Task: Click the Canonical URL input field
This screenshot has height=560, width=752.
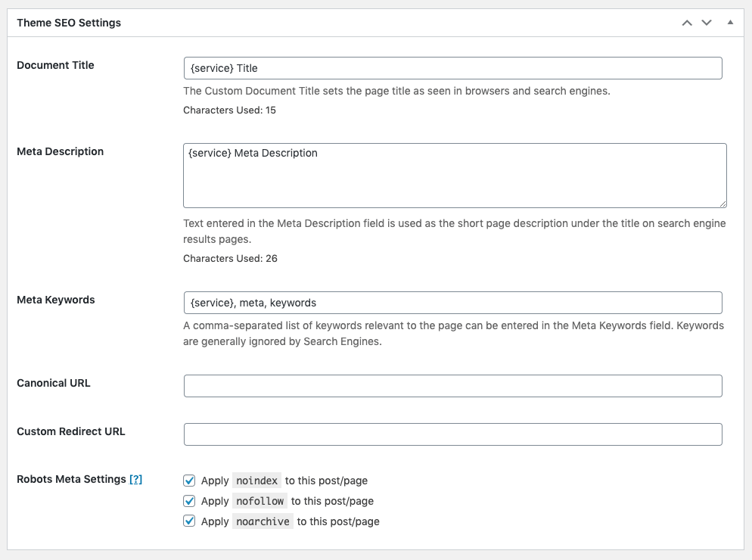Action: point(452,386)
